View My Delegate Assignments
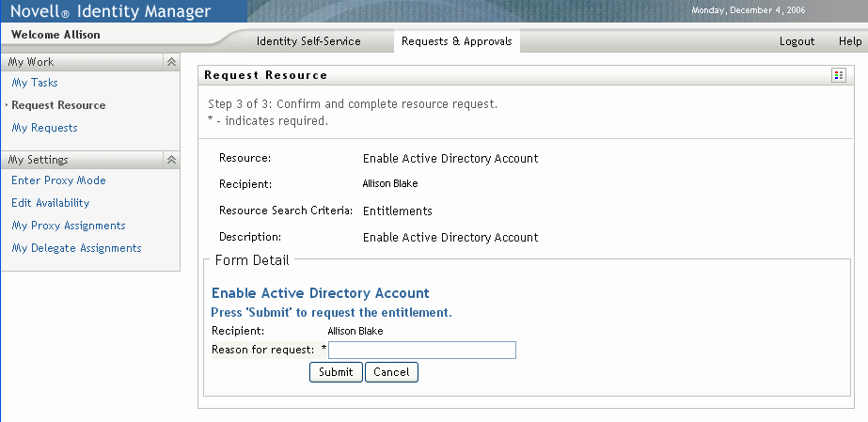 click(x=76, y=248)
